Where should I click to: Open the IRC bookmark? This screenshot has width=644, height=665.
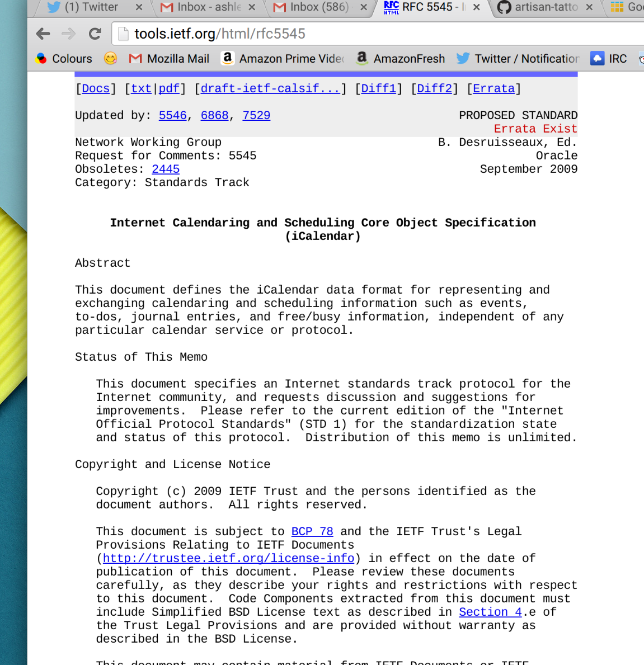(x=608, y=59)
